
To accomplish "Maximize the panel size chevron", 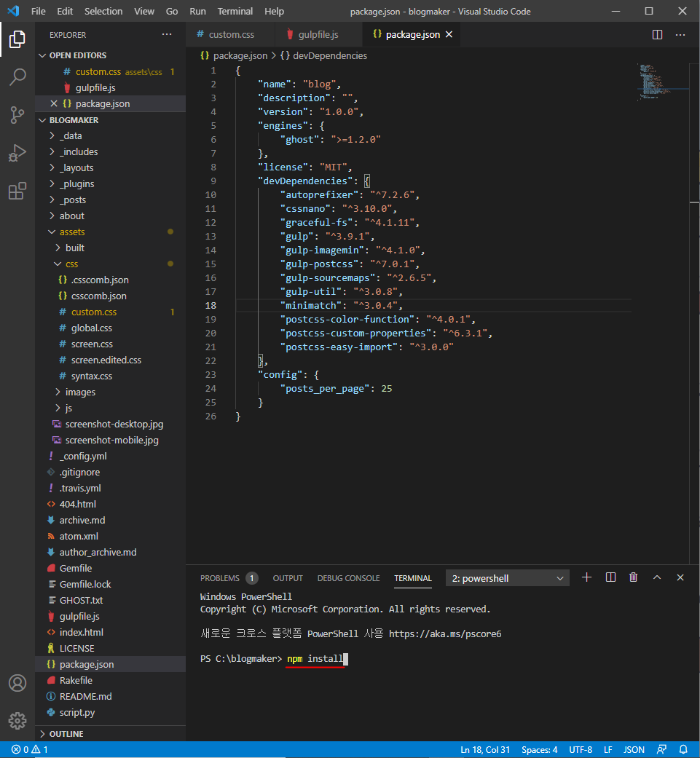I will 657,577.
